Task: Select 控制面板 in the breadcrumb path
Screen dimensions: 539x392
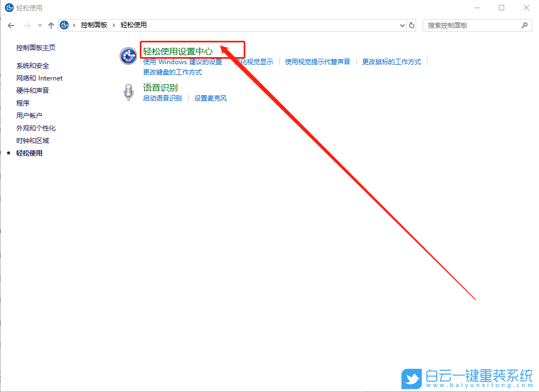Action: tap(95, 24)
